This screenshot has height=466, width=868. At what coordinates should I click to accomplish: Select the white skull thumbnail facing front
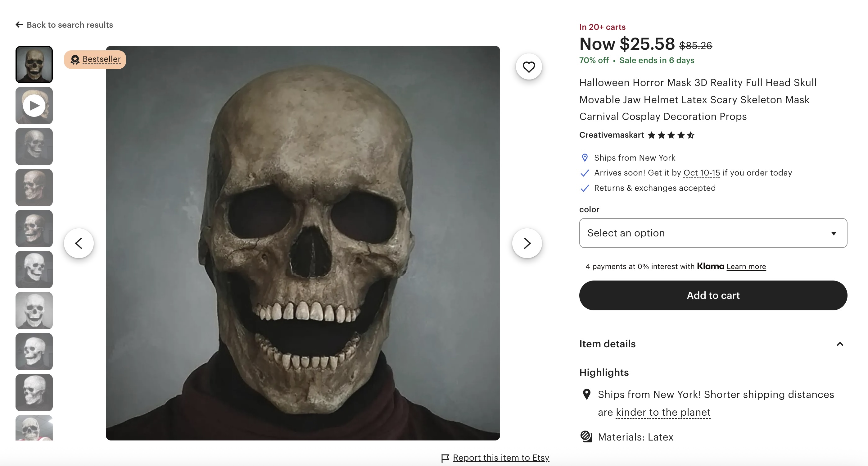(34, 311)
